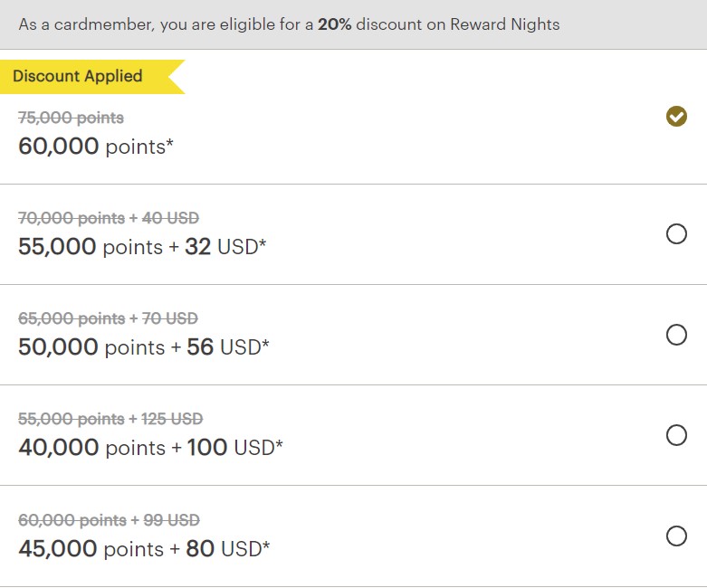Click the 60,000 points* price text
The width and height of the screenshot is (707, 588).
coord(96,147)
